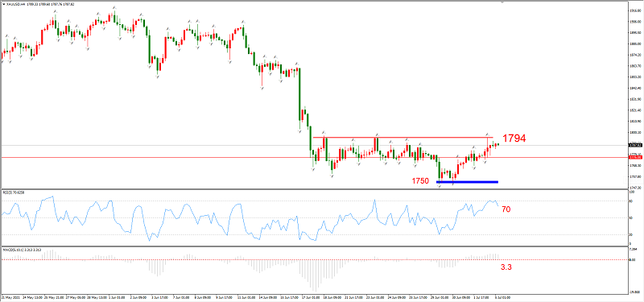Click the fractal arrow below the 1750 low
Image resolution: width=644 pixels, height=302 pixels.
pyautogui.click(x=439, y=187)
